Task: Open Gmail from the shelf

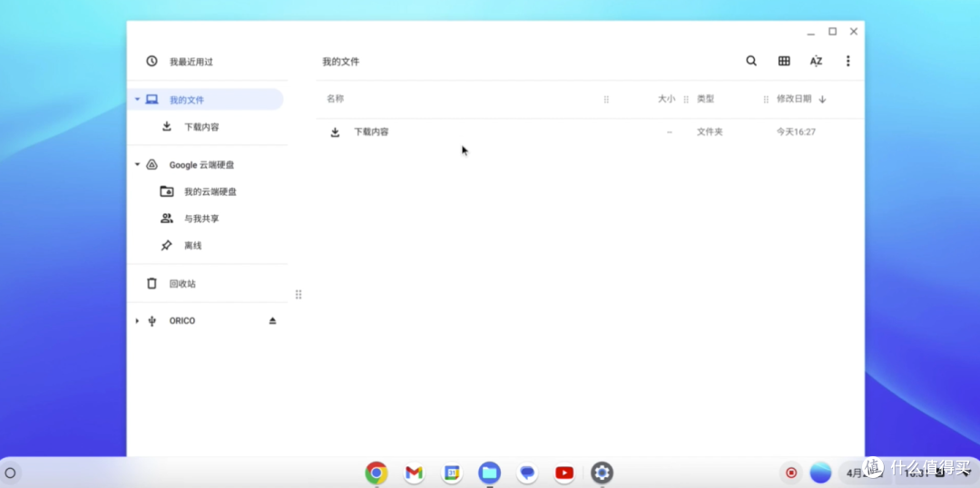Action: pos(414,473)
